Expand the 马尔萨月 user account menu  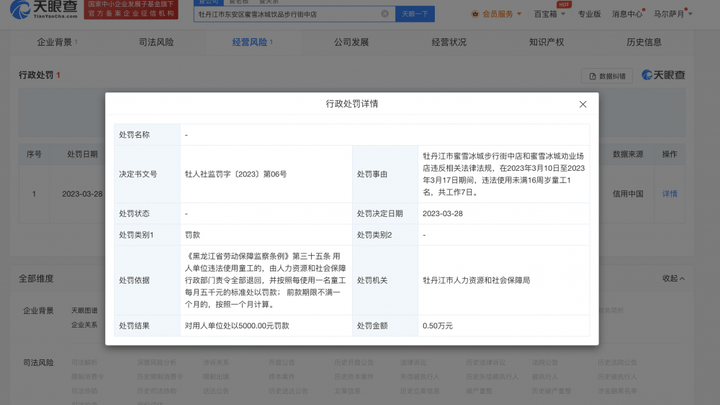click(x=672, y=14)
